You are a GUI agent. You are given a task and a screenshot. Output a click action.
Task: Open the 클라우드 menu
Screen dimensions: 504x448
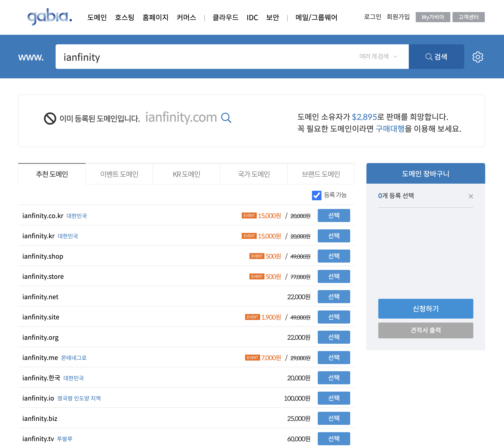[x=225, y=17]
